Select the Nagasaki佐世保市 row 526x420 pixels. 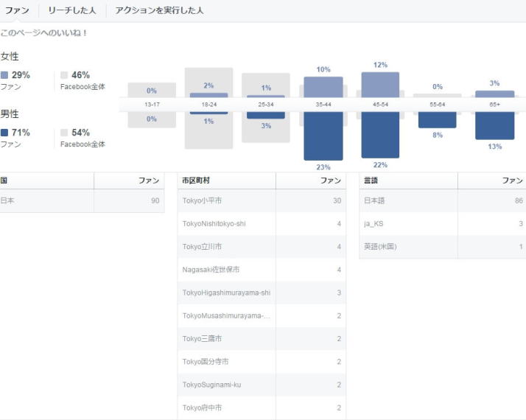point(262,270)
